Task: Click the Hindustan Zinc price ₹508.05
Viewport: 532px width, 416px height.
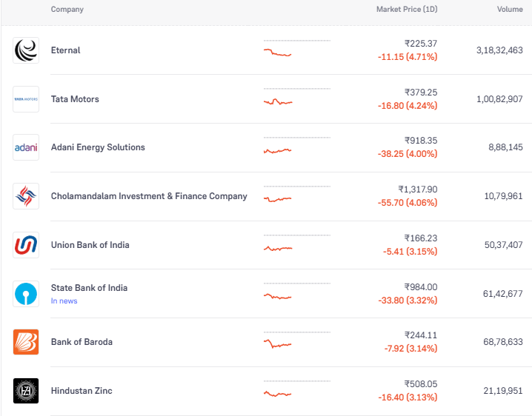Action: [420, 384]
